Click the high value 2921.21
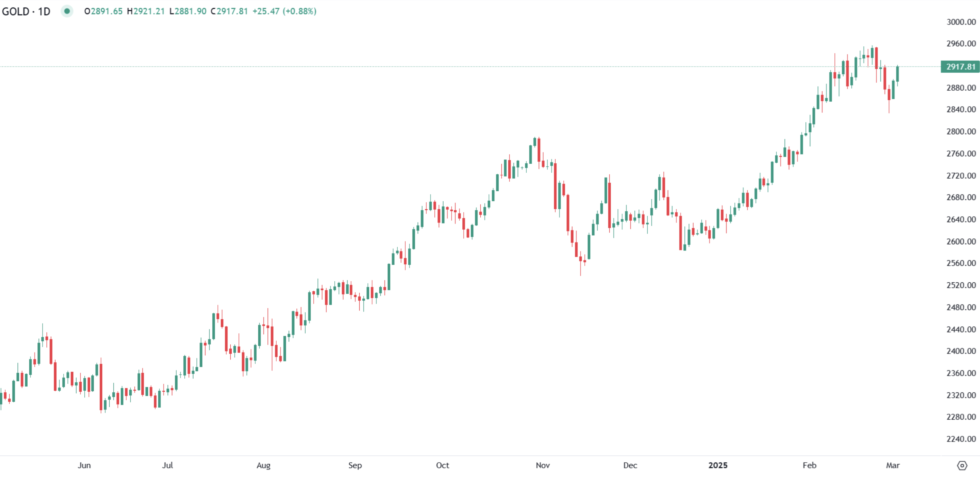Screen dimensions: 980x501 point(149,11)
